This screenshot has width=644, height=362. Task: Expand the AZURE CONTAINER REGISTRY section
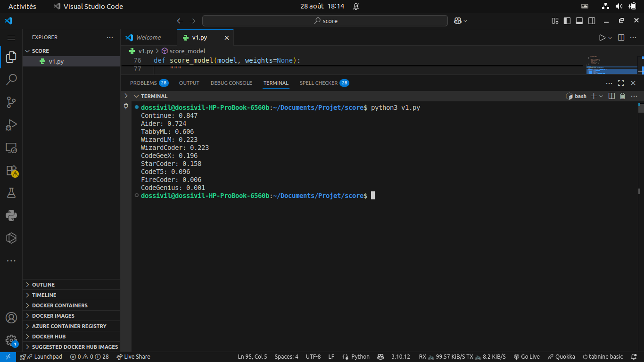coord(71,326)
